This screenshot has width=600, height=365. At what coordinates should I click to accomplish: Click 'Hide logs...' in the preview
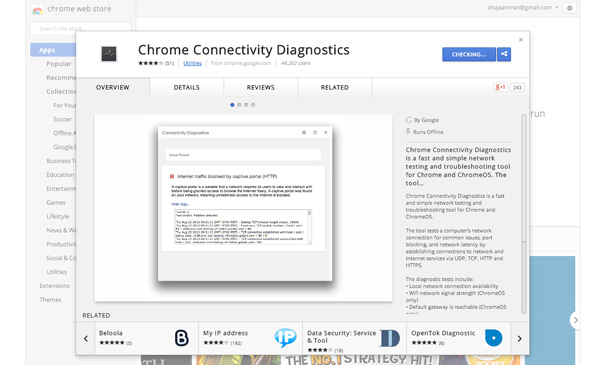click(x=180, y=204)
